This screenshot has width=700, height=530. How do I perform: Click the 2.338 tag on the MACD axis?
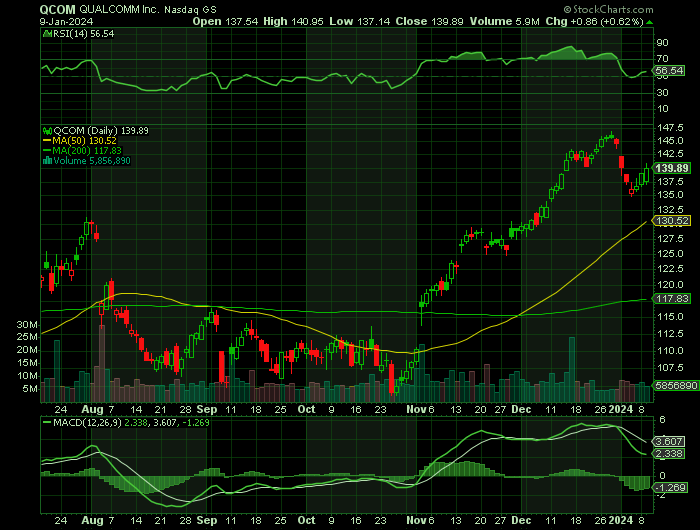669,454
